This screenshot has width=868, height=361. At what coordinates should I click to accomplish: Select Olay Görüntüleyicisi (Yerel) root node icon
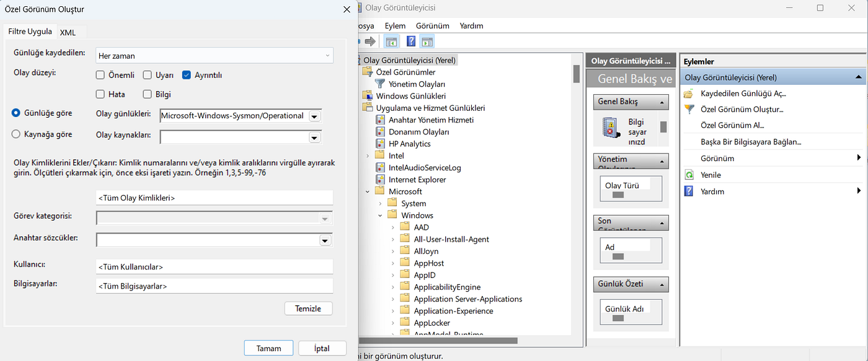[x=358, y=60]
